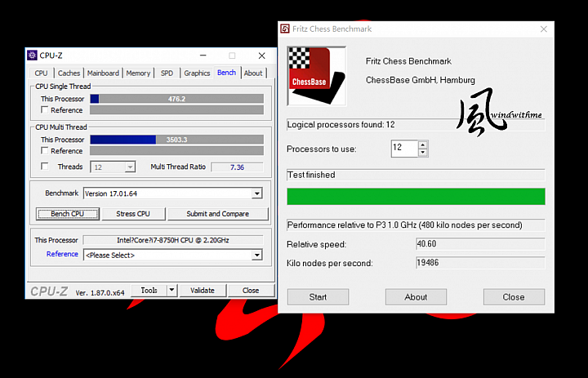
Task: Expand the Benchmark version dropdown
Action: point(257,193)
